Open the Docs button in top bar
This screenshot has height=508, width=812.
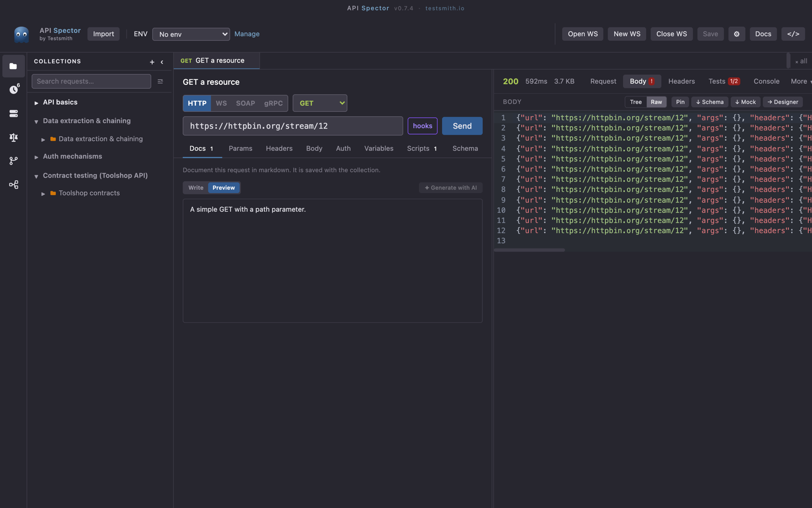763,34
